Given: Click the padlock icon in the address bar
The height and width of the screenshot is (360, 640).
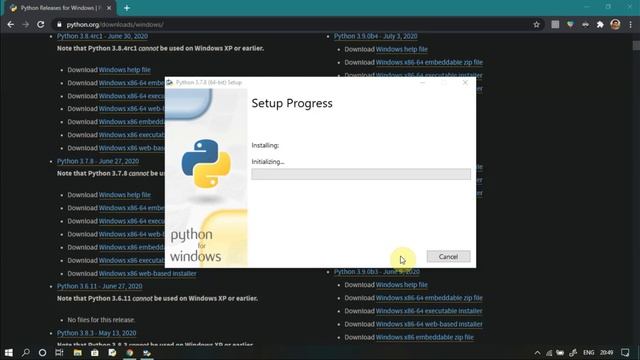Looking at the screenshot, I should coord(59,24).
